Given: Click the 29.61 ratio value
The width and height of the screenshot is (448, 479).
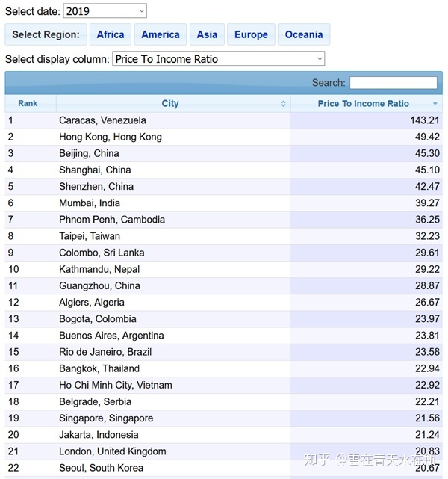Looking at the screenshot, I should 427,253.
